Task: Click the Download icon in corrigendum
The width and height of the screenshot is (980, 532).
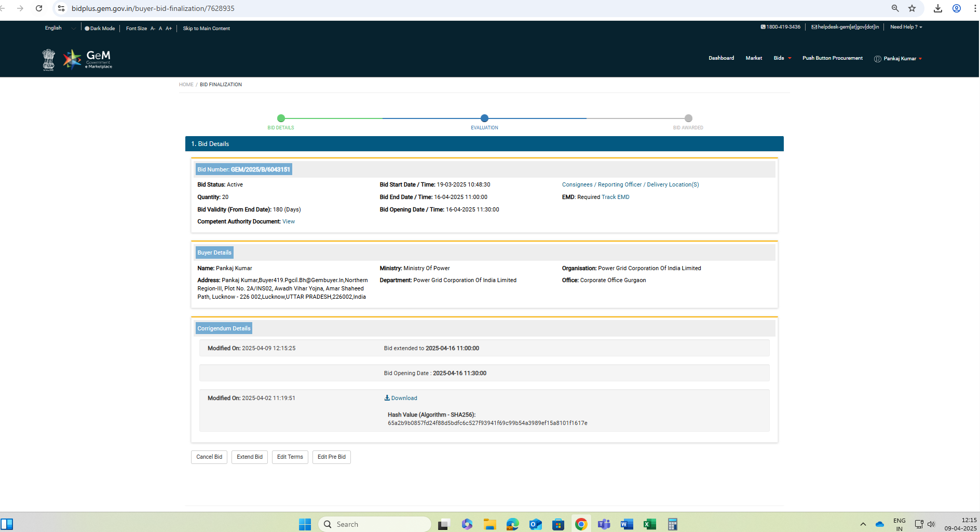Action: pyautogui.click(x=387, y=398)
